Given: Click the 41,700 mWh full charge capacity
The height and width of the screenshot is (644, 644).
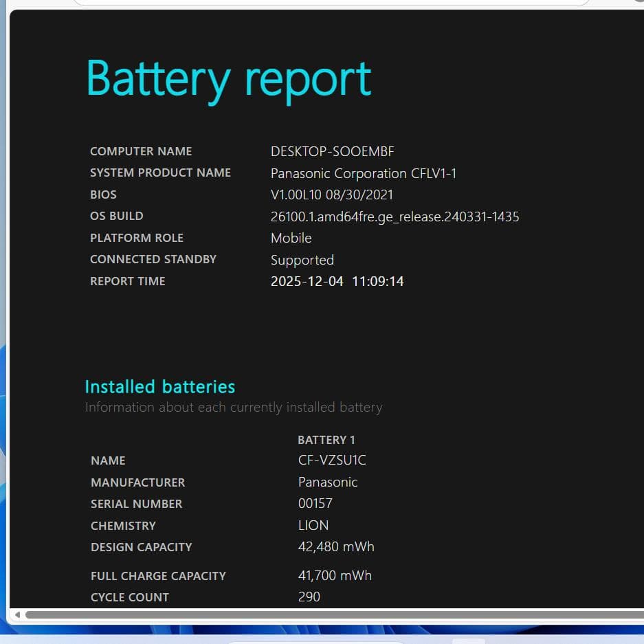Looking at the screenshot, I should (335, 575).
